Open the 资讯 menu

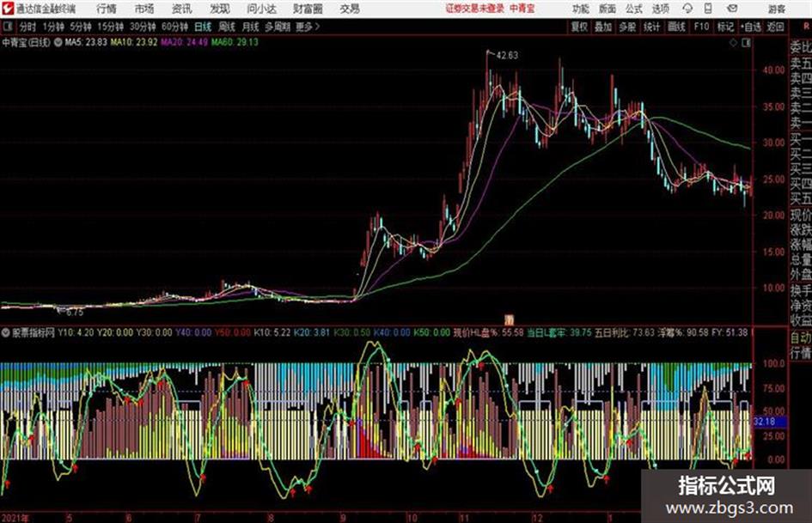(x=182, y=9)
